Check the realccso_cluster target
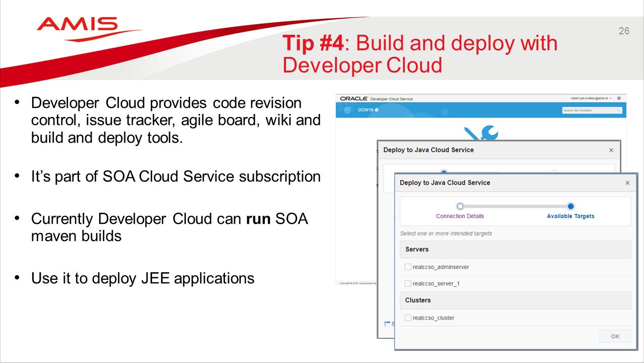This screenshot has height=363, width=644. click(x=408, y=318)
